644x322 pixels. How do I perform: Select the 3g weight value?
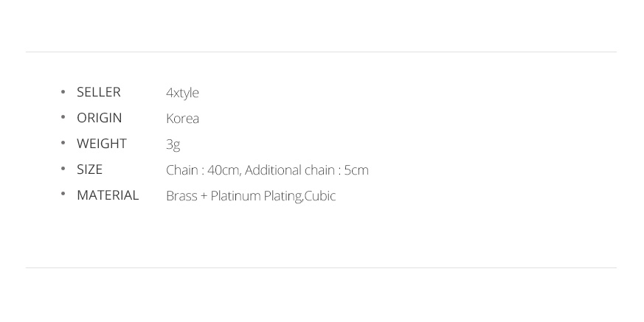click(x=173, y=145)
